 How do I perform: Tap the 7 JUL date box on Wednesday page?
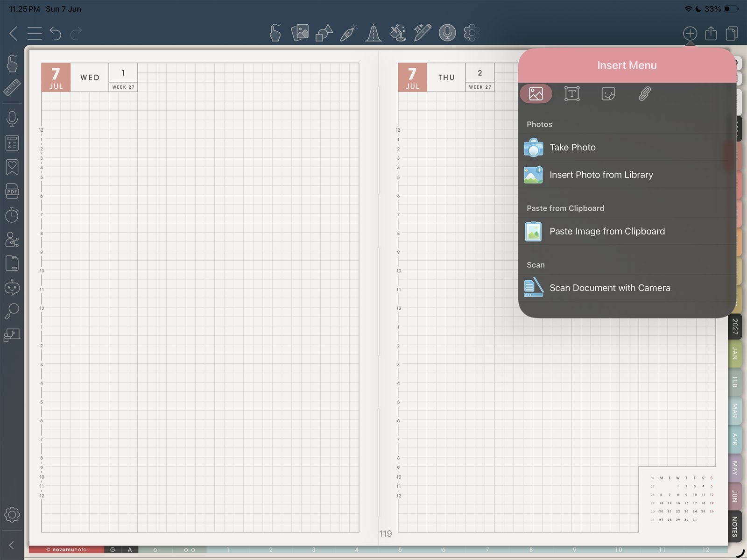tap(56, 78)
